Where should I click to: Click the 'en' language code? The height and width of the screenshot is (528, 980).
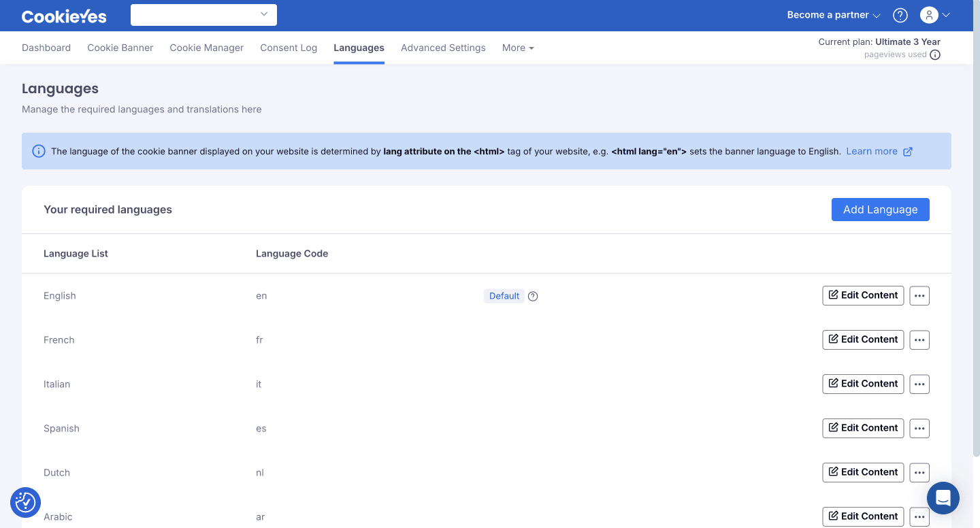[x=261, y=296]
